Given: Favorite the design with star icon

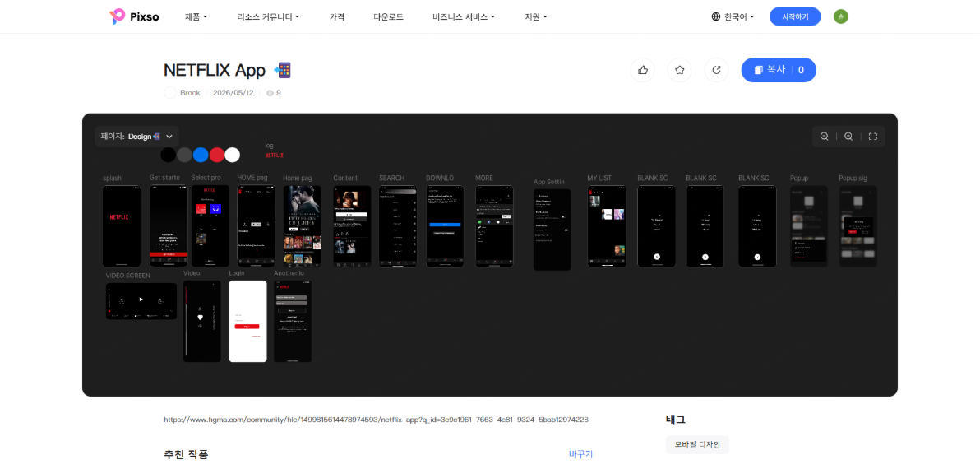Looking at the screenshot, I should pyautogui.click(x=679, y=70).
